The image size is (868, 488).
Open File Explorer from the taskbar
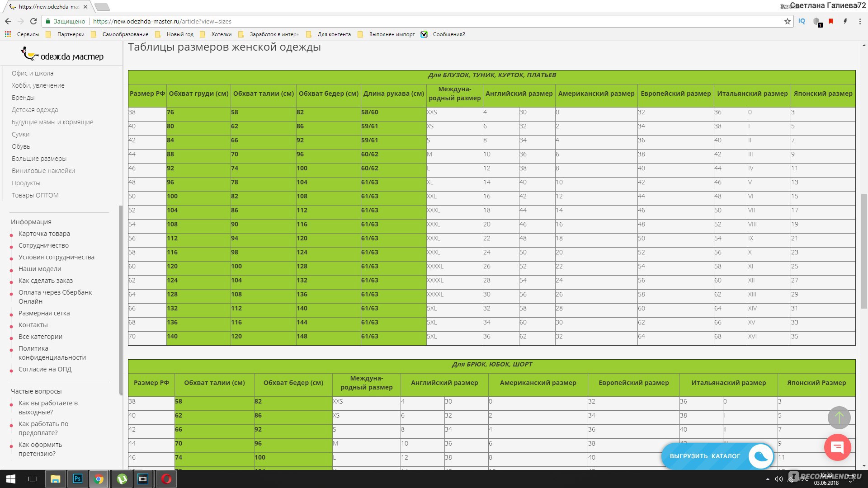tap(55, 479)
